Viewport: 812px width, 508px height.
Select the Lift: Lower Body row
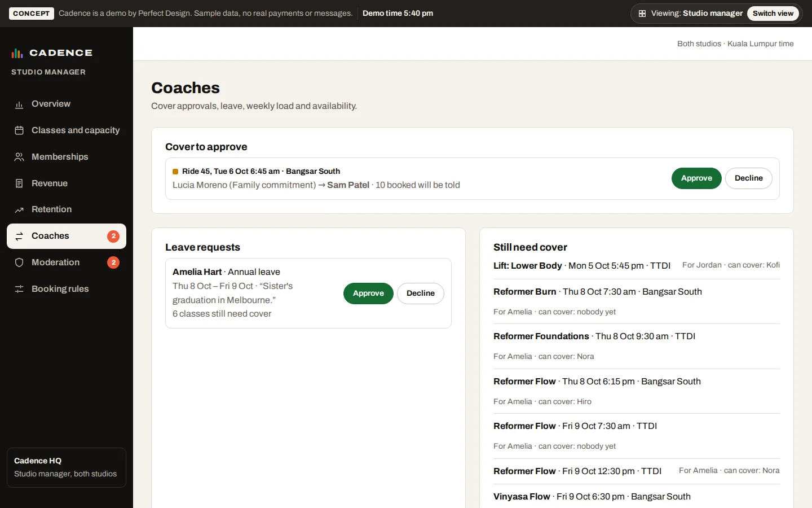coord(637,266)
